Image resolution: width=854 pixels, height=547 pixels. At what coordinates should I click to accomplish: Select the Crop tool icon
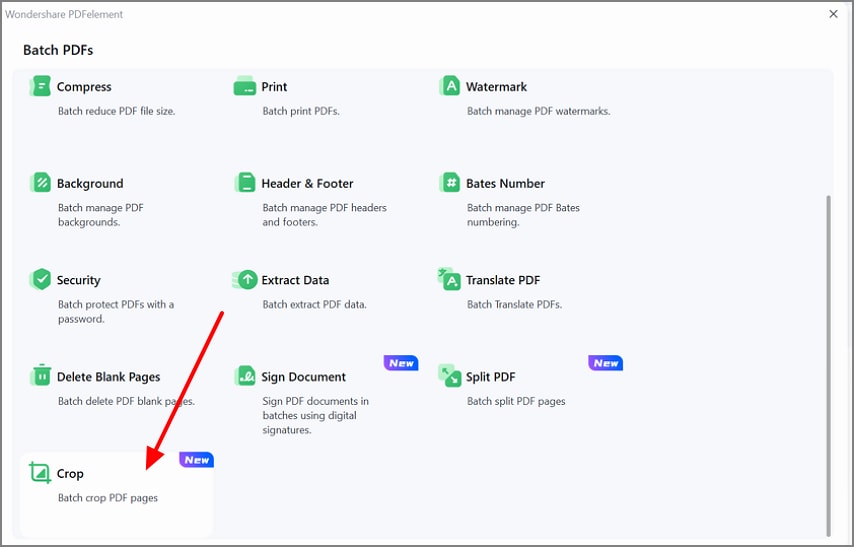point(40,473)
